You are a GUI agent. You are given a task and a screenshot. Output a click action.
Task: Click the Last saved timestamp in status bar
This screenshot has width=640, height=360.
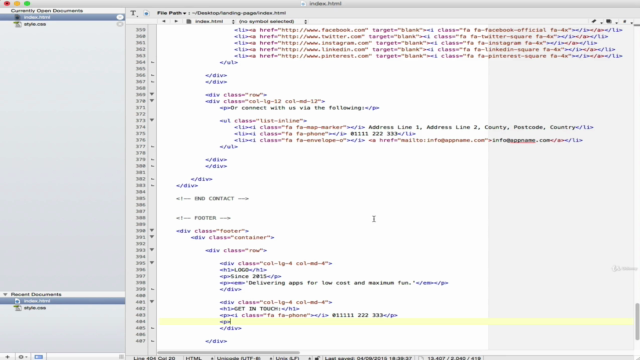tap(368, 358)
